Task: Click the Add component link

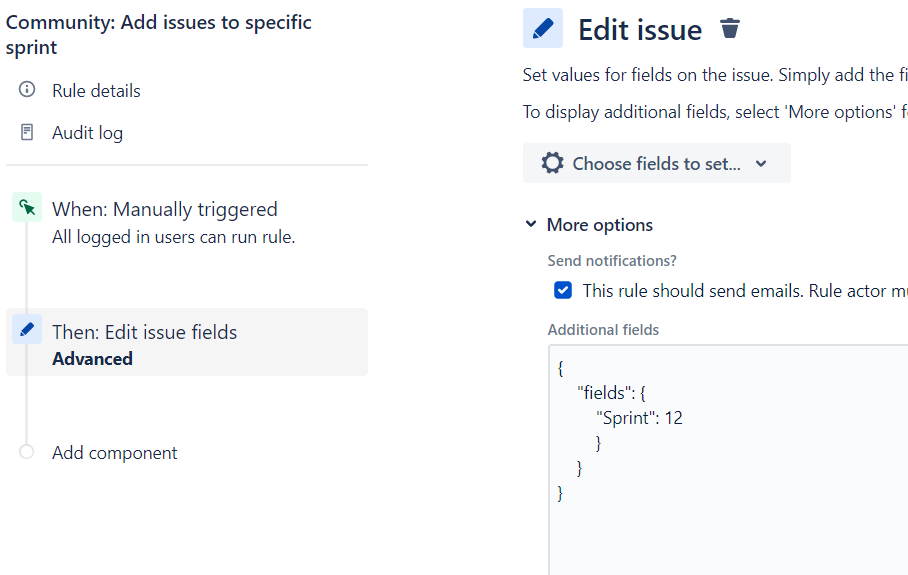Action: point(115,453)
